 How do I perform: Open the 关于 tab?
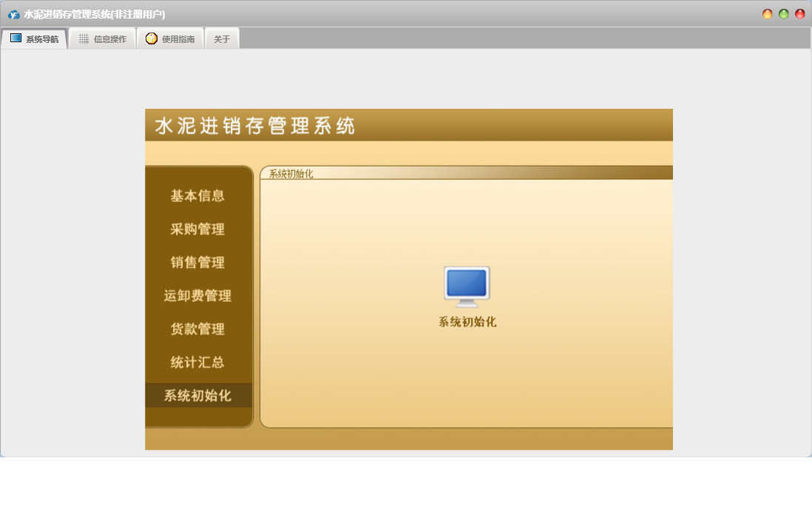click(222, 39)
